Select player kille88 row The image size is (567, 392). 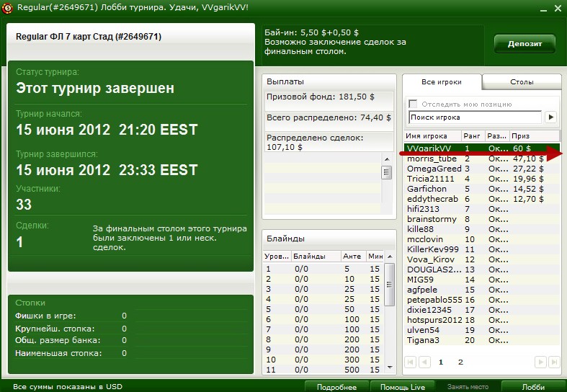[x=482, y=229]
